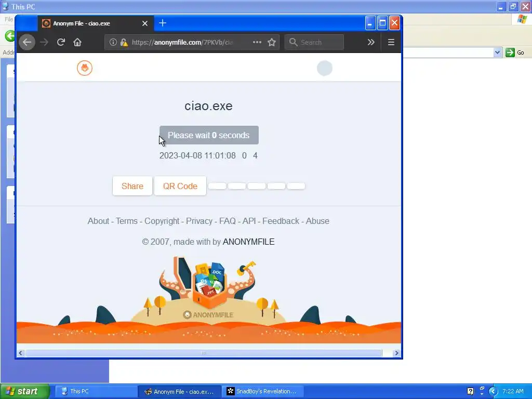Click the Anonymfile logo in page header

85,68
